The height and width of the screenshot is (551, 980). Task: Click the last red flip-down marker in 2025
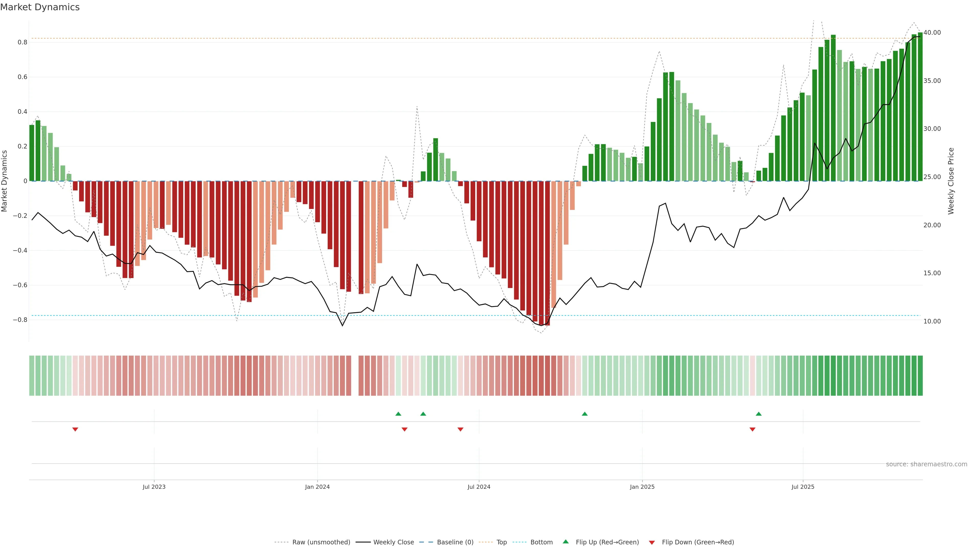[752, 429]
